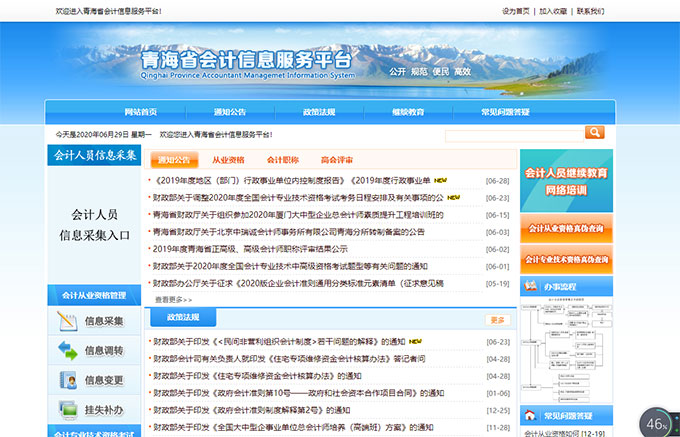Click the 办事流程 section header icon
The width and height of the screenshot is (680, 437).
530,288
